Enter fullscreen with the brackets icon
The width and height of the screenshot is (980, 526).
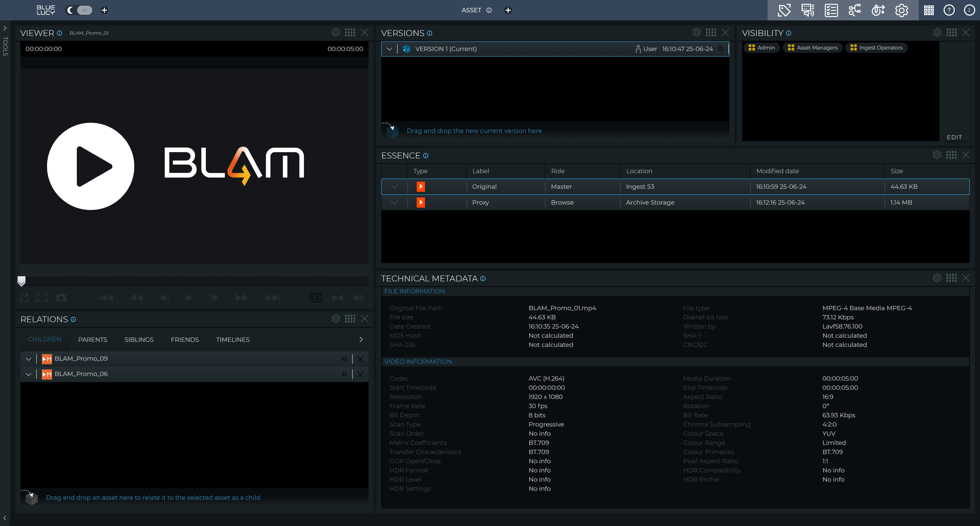pyautogui.click(x=42, y=298)
